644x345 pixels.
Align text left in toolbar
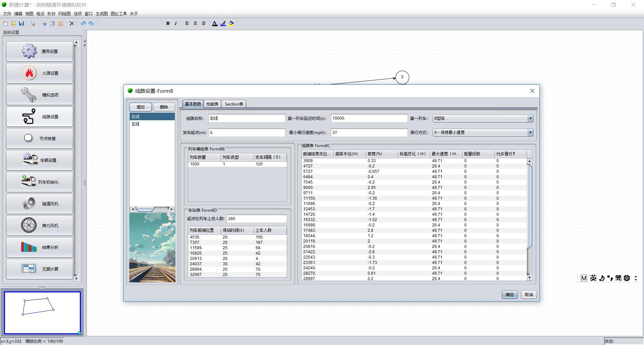coord(187,23)
